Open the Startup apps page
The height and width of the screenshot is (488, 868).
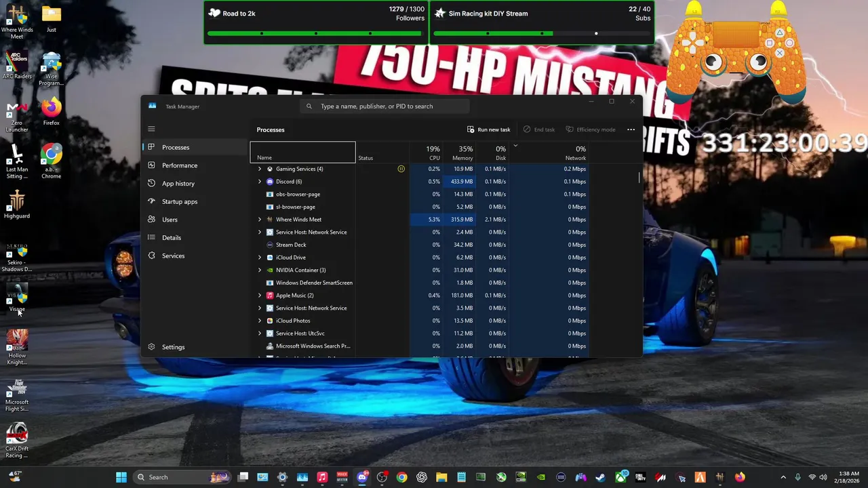[195, 201]
